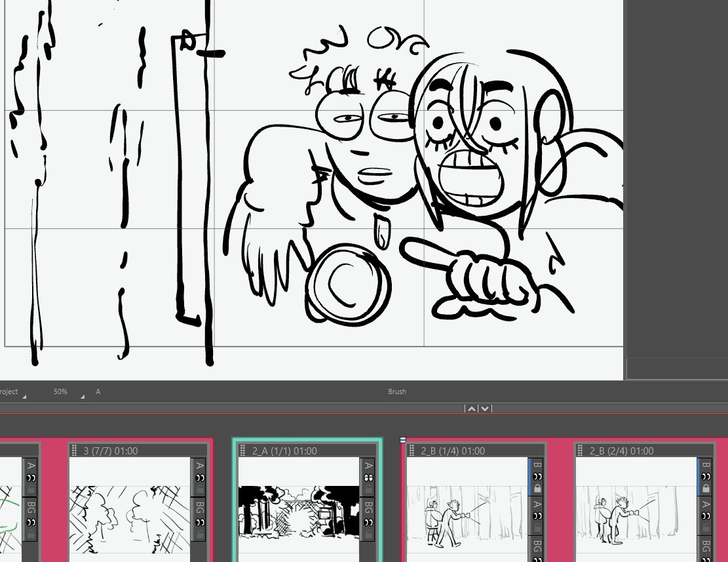
Task: Grab the drag handle of panel 3 (7/7)
Action: [74, 451]
